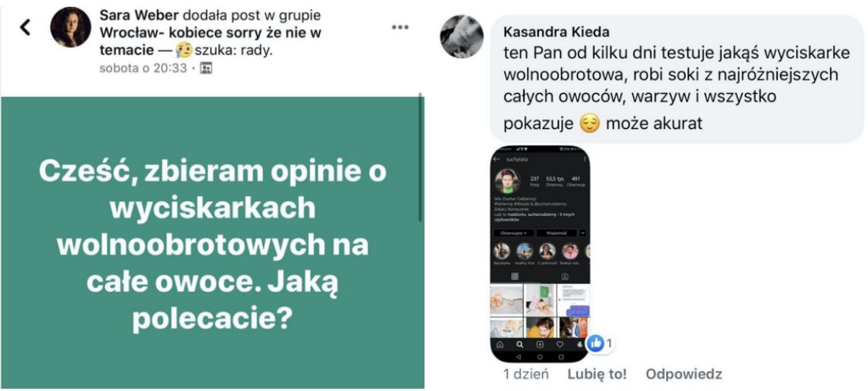Open the three-dot post options menu

(x=400, y=27)
